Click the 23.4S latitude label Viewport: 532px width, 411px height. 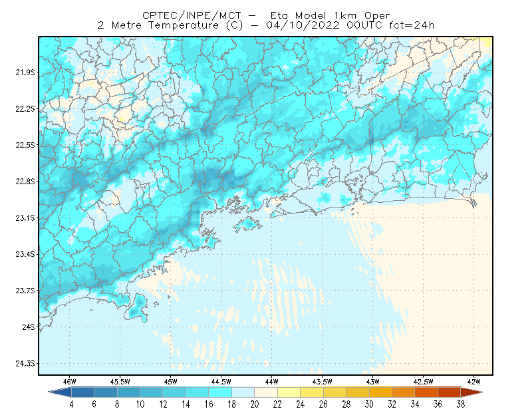coord(25,254)
